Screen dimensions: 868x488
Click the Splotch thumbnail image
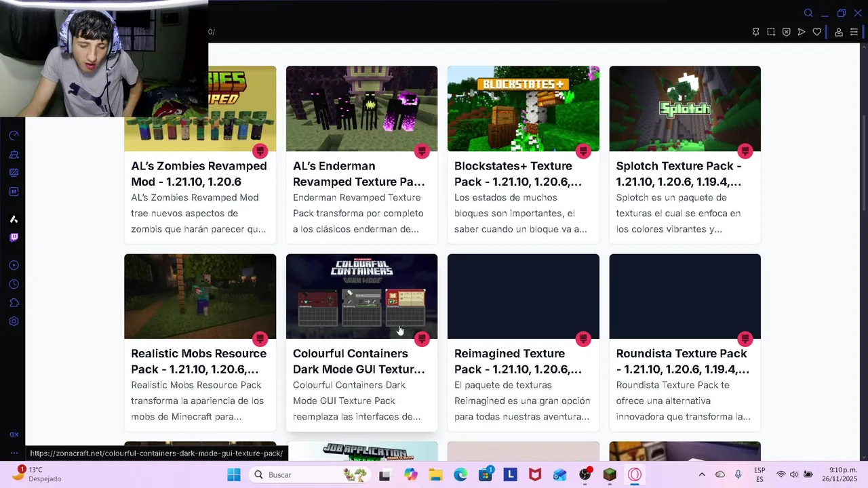click(x=685, y=108)
